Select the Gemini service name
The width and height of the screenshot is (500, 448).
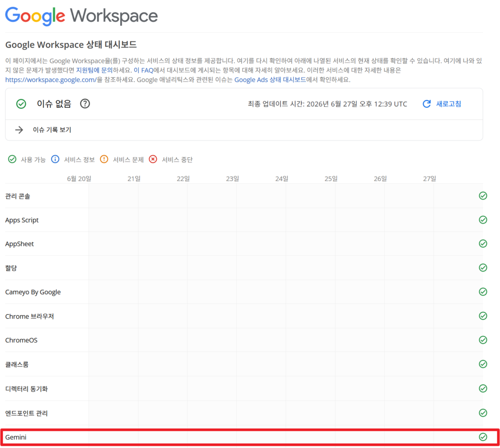[x=16, y=437]
